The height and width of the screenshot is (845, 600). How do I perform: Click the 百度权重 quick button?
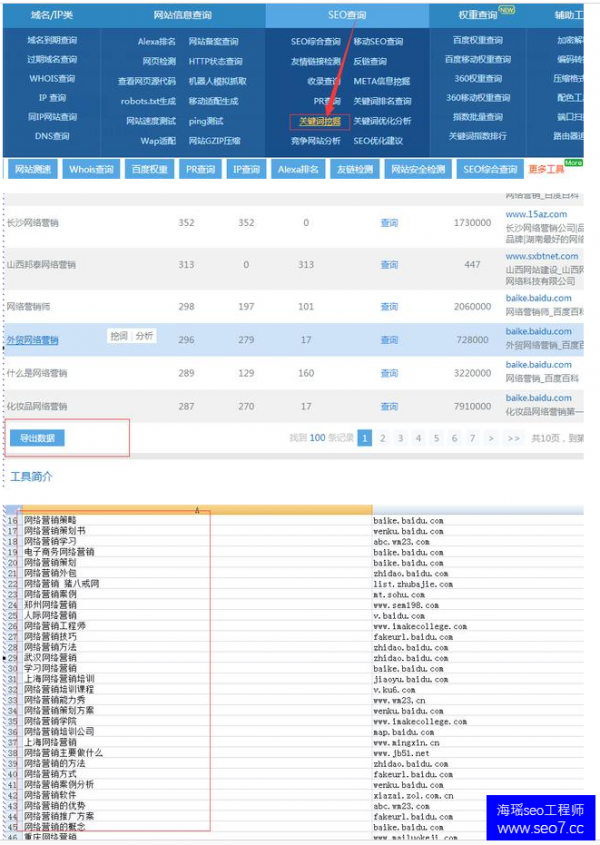pyautogui.click(x=150, y=170)
